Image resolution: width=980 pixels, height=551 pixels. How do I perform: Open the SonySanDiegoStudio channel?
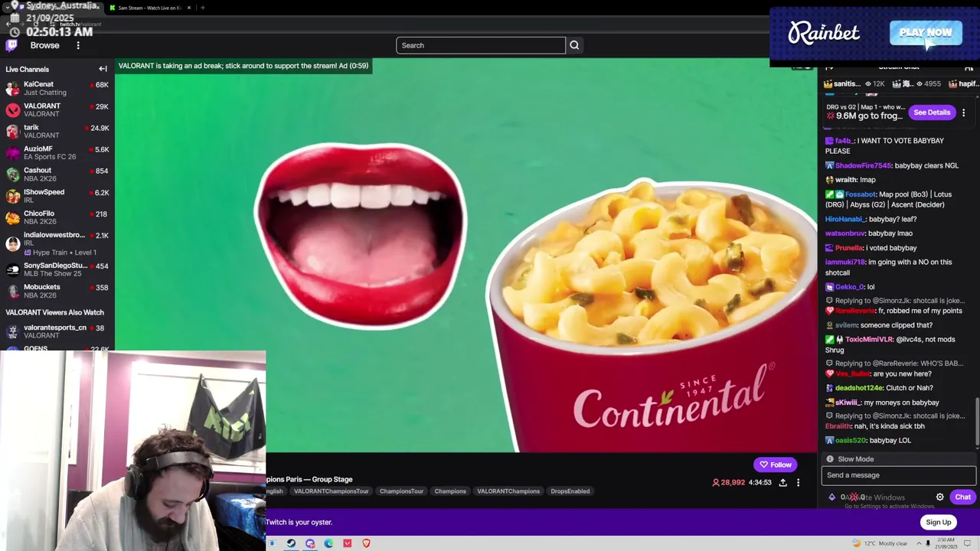[57, 269]
